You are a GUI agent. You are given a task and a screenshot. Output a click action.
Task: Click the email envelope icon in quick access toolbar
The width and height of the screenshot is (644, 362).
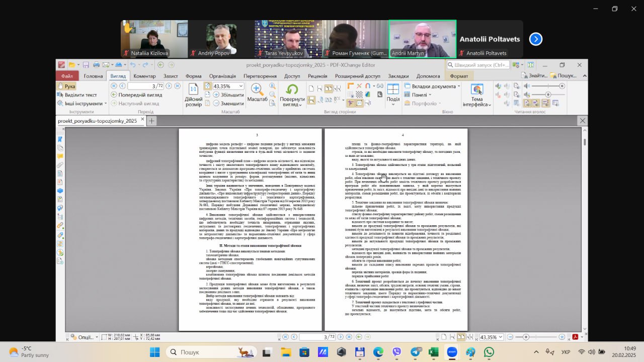pyautogui.click(x=106, y=65)
